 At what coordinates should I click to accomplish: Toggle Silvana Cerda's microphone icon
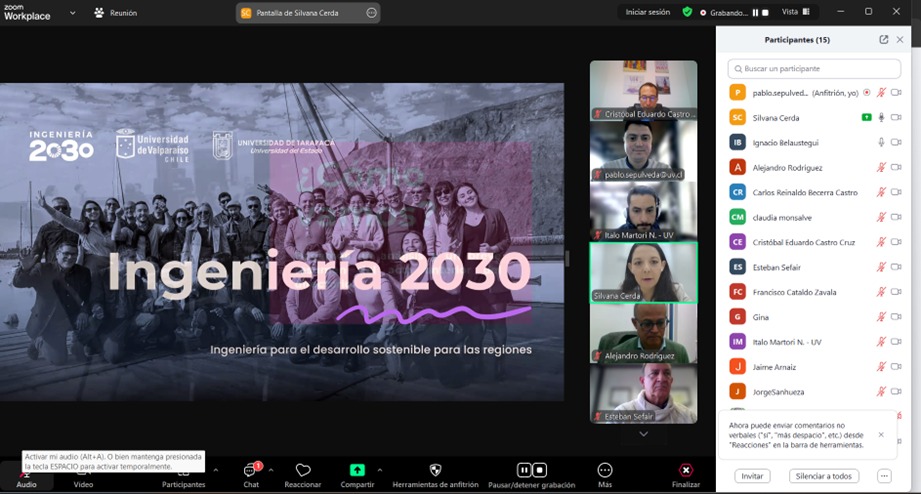click(881, 117)
